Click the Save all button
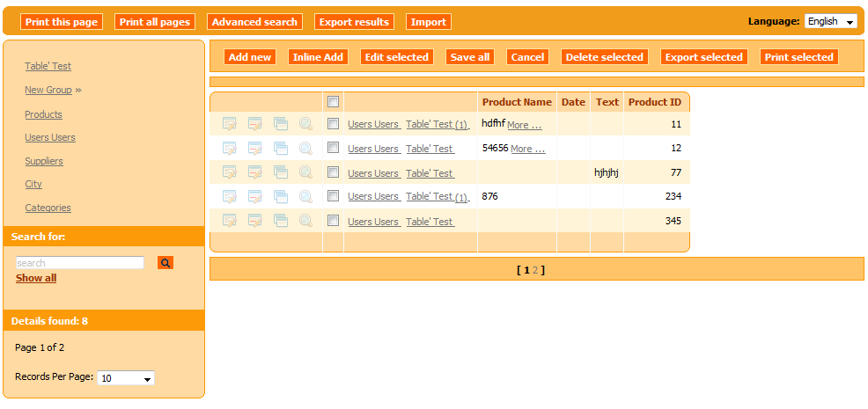 click(470, 57)
